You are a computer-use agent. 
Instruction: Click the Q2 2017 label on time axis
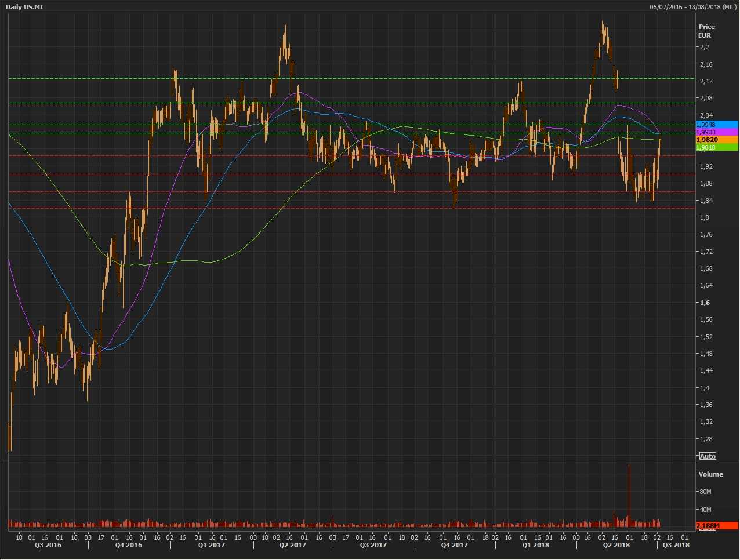click(x=293, y=545)
